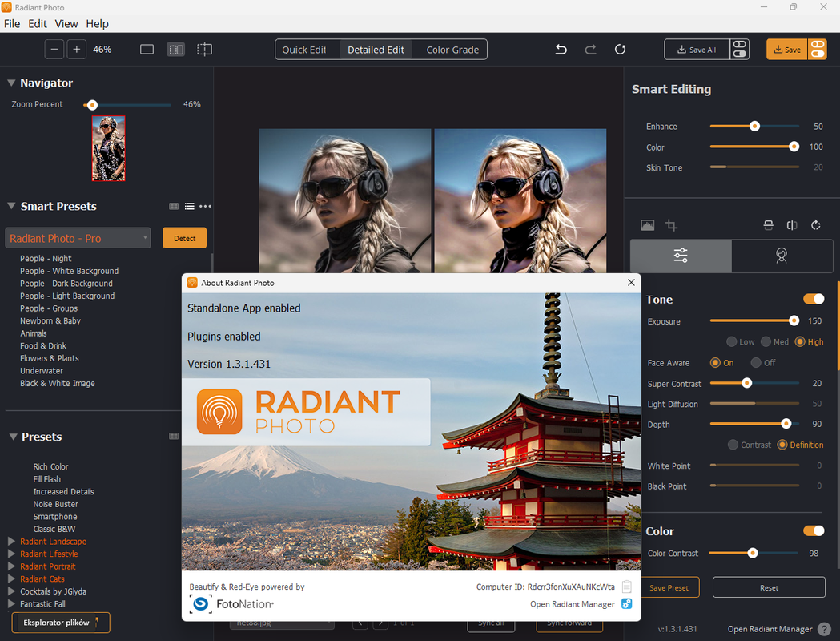The image size is (840, 641).
Task: Set Face Aware to Off
Action: [x=756, y=363]
